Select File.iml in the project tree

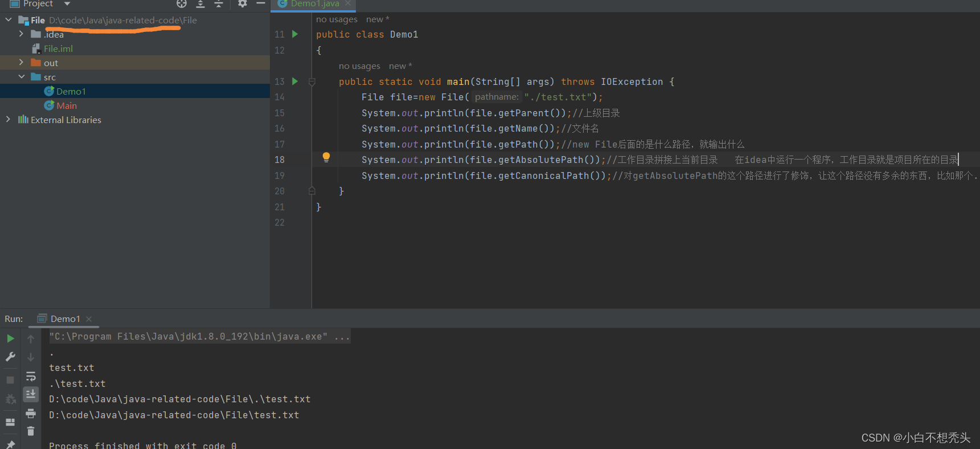(58, 48)
